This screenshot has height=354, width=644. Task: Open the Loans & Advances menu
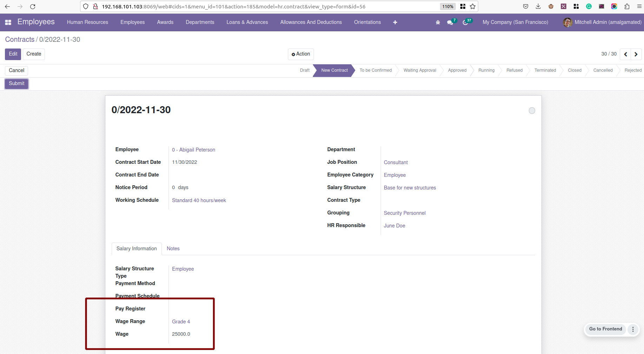tap(247, 22)
